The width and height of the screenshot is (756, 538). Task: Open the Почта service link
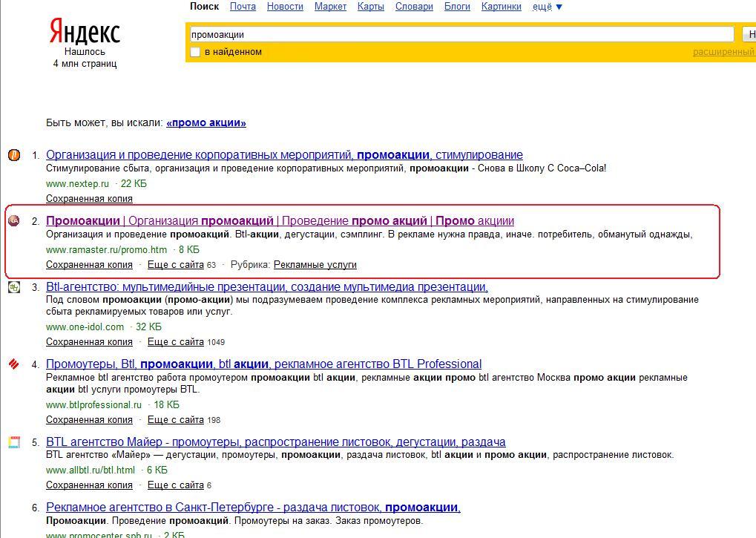coord(243,7)
